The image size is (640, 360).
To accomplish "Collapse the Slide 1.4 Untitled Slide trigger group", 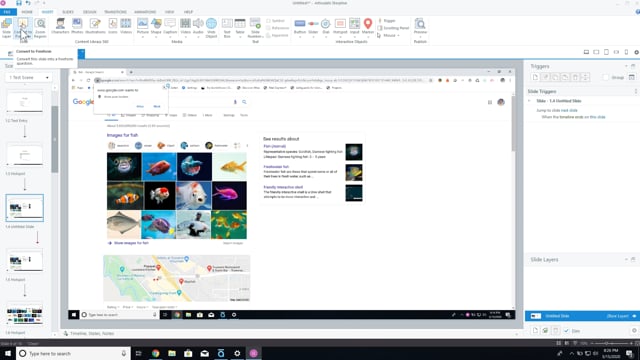I will (530, 101).
